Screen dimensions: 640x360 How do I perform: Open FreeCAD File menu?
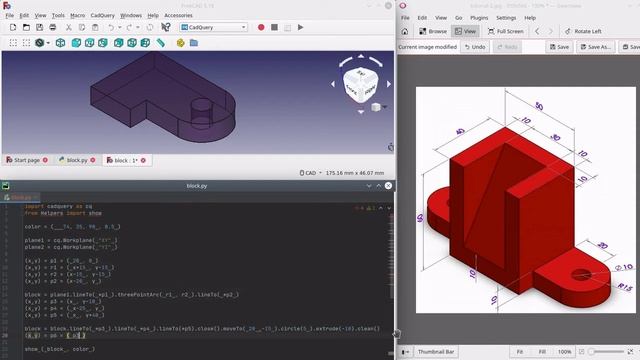tap(10, 15)
